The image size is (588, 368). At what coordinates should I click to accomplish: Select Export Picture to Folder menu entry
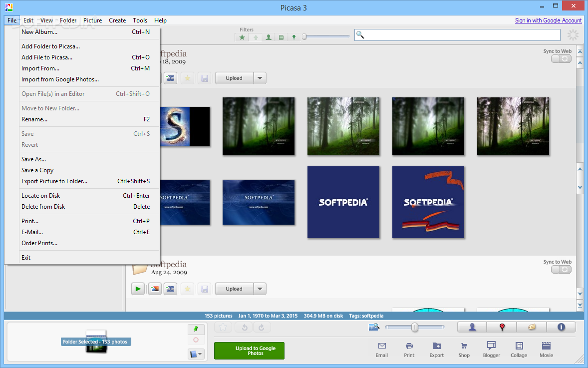[54, 181]
